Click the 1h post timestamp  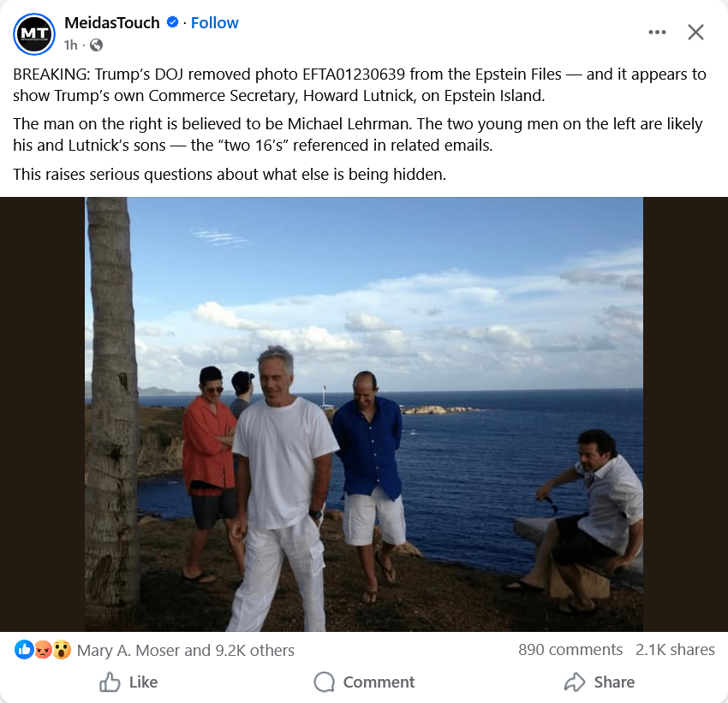click(x=70, y=45)
